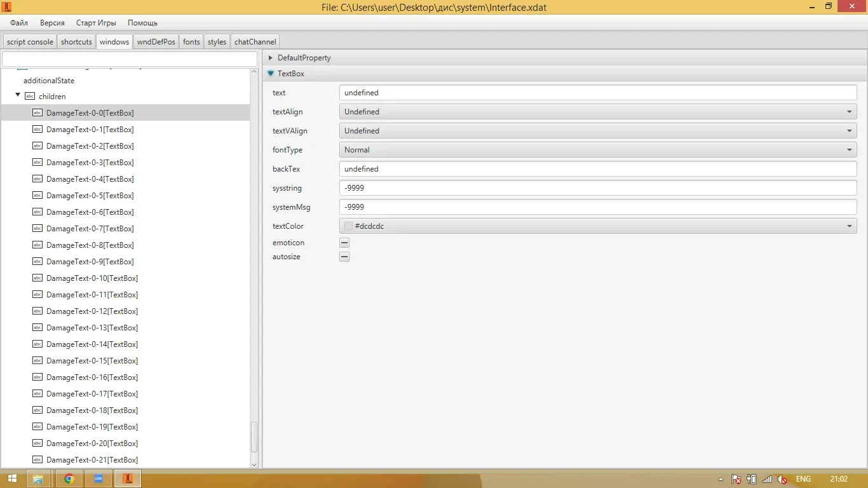
Task: Click the sysstring input field
Action: [x=597, y=188]
